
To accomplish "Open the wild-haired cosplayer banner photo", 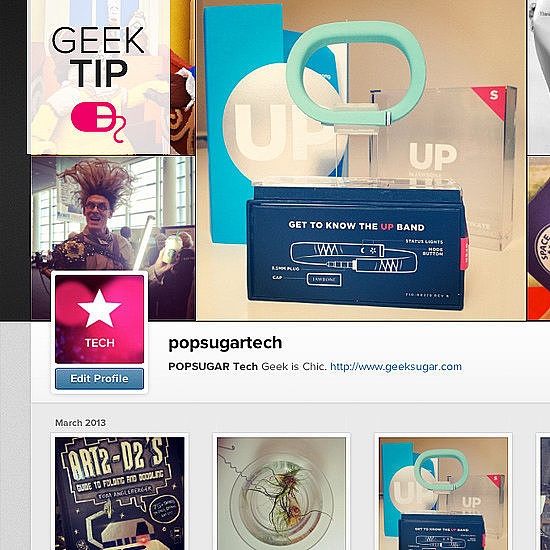I will pyautogui.click(x=113, y=238).
